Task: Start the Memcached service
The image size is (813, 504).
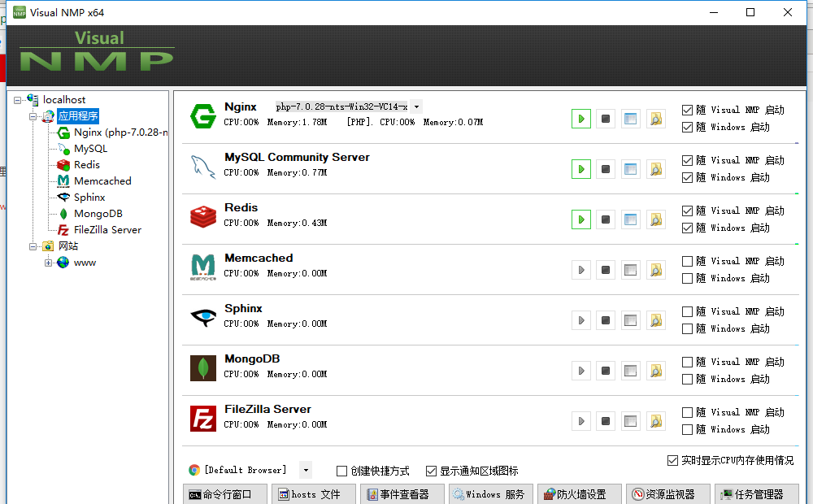Action: [580, 270]
